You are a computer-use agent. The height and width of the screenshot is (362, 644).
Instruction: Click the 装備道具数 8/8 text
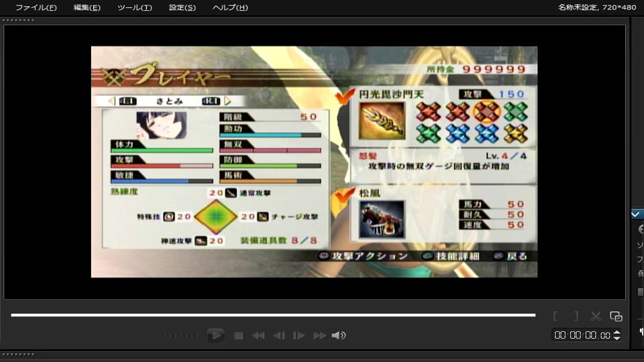[x=278, y=241]
